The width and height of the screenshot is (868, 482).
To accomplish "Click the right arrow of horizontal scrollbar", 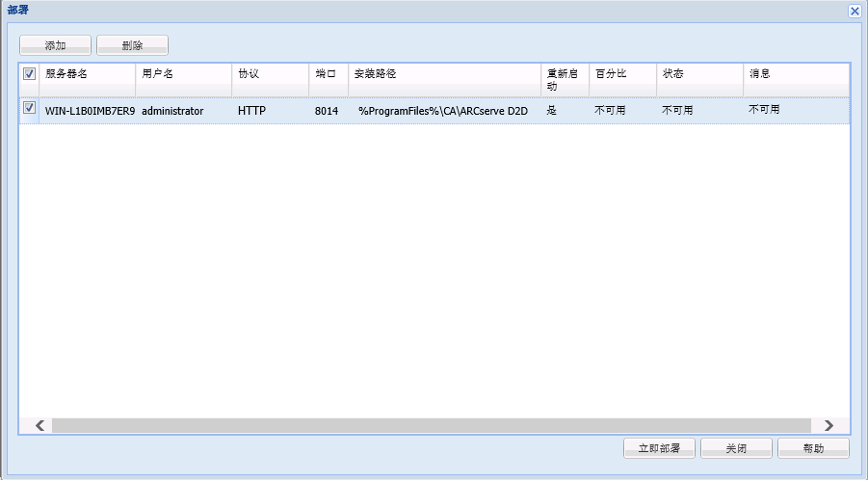I will pyautogui.click(x=829, y=425).
